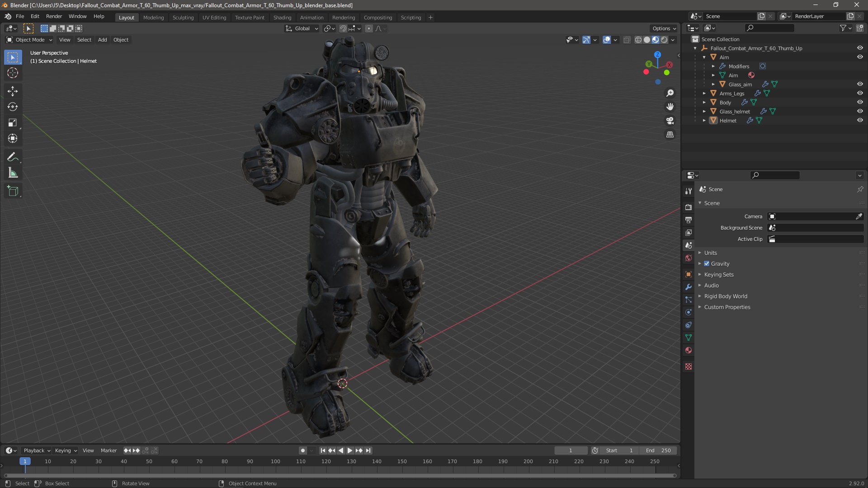Image resolution: width=868 pixels, height=488 pixels.
Task: Open Object Data properties tab
Action: 689,338
